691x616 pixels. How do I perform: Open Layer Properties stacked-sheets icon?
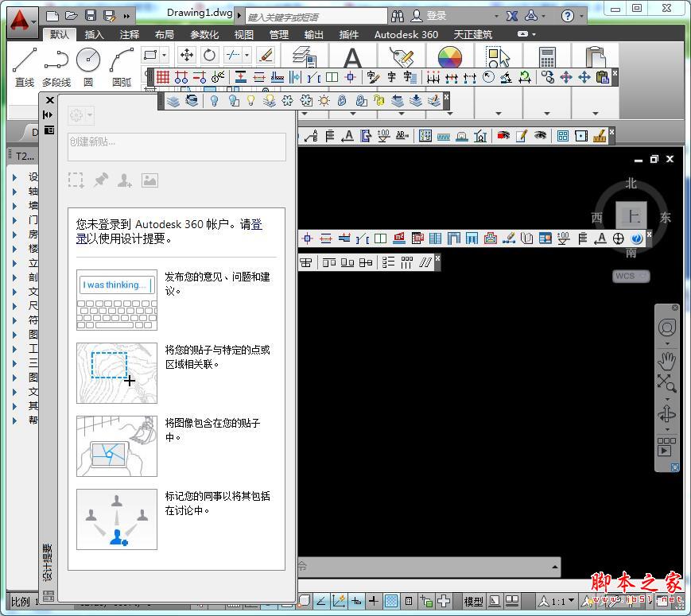[x=304, y=56]
